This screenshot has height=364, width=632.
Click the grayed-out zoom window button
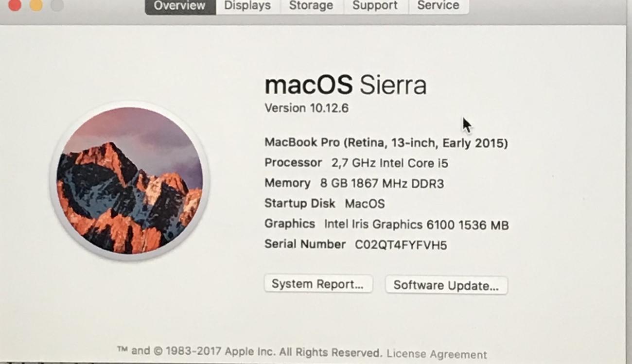pos(57,5)
